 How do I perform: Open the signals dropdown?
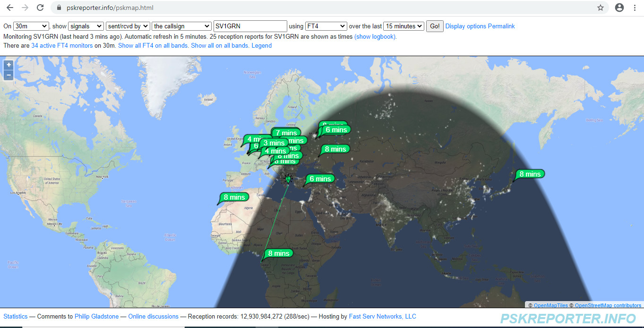[x=86, y=26]
